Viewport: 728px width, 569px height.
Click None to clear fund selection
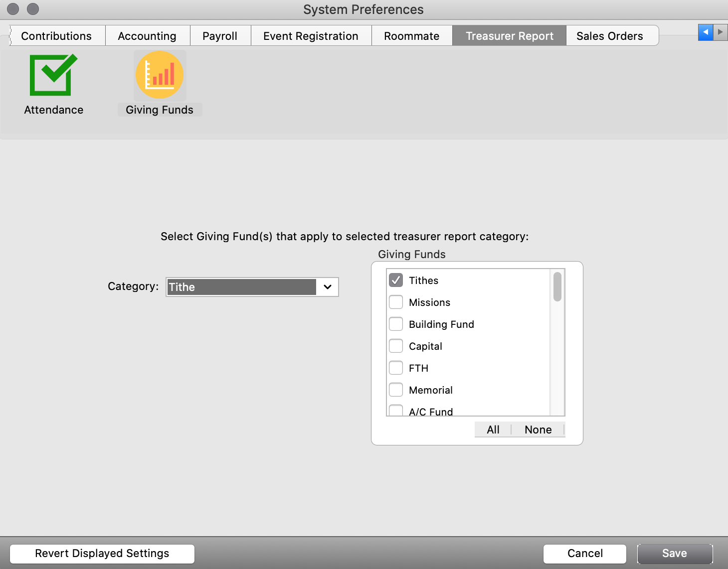538,429
